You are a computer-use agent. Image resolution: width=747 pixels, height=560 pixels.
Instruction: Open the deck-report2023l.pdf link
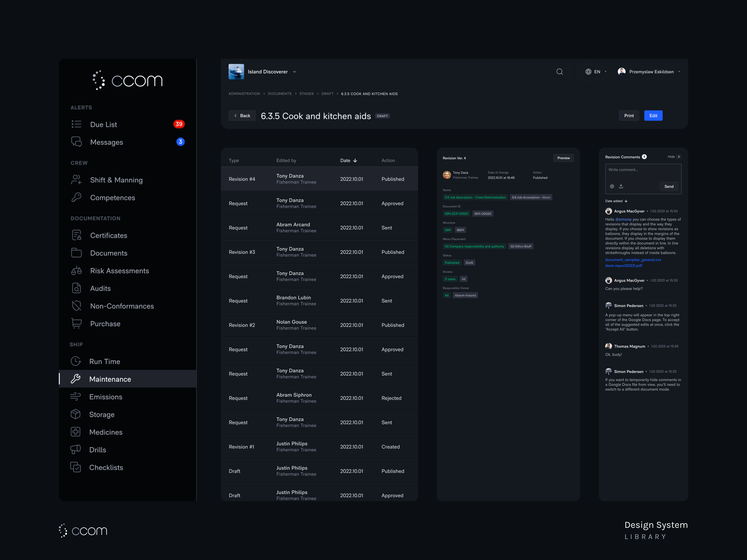624,266
